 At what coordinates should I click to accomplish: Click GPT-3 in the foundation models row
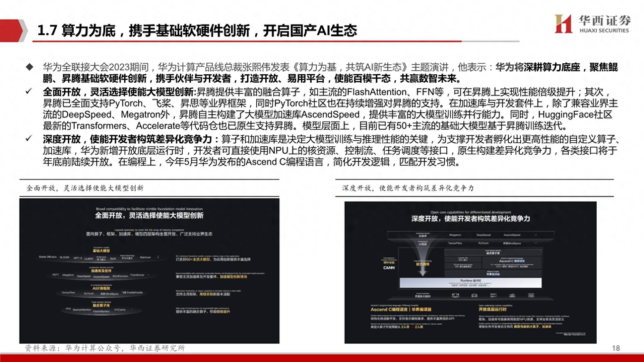click(78, 258)
